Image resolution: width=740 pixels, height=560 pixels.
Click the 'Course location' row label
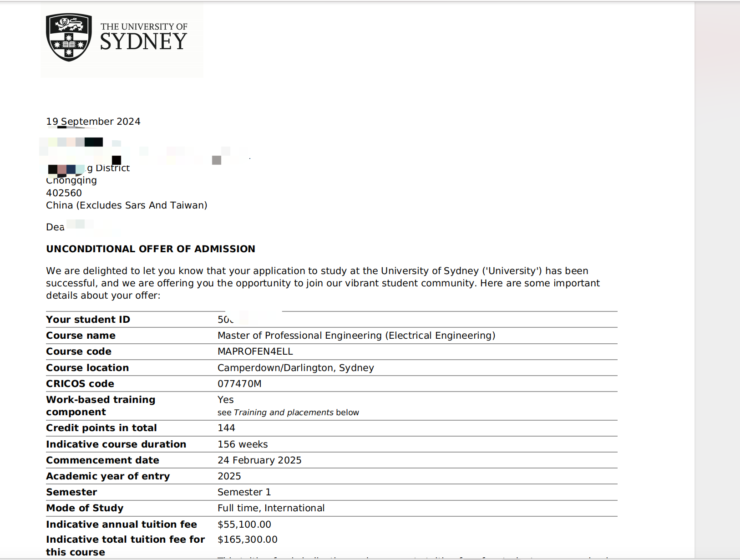[x=87, y=368]
